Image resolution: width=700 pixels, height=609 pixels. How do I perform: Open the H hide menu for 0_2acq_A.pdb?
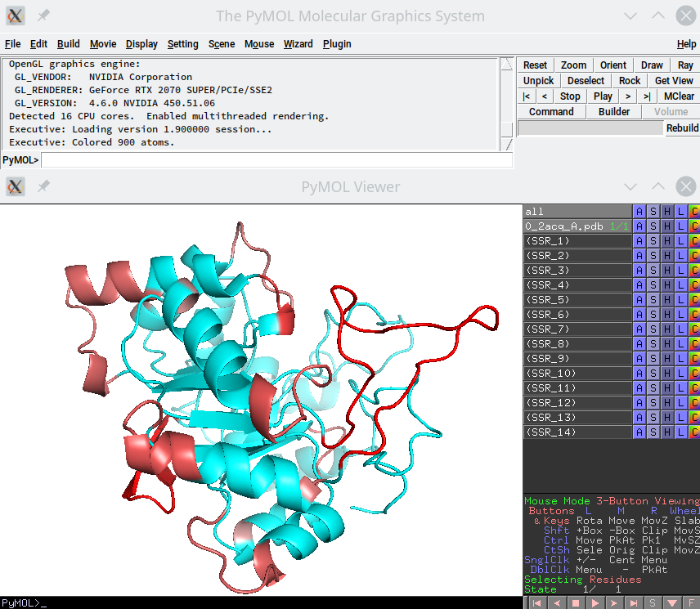coord(667,226)
